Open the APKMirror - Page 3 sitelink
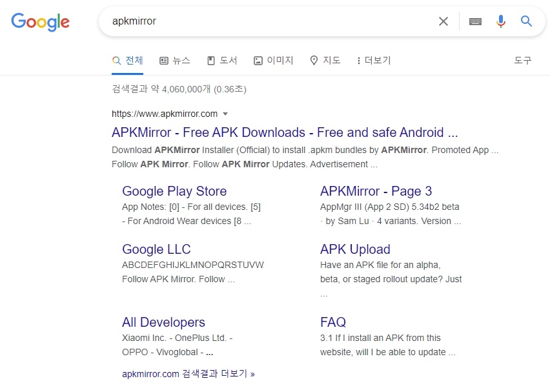The height and width of the screenshot is (392, 550). coord(376,191)
